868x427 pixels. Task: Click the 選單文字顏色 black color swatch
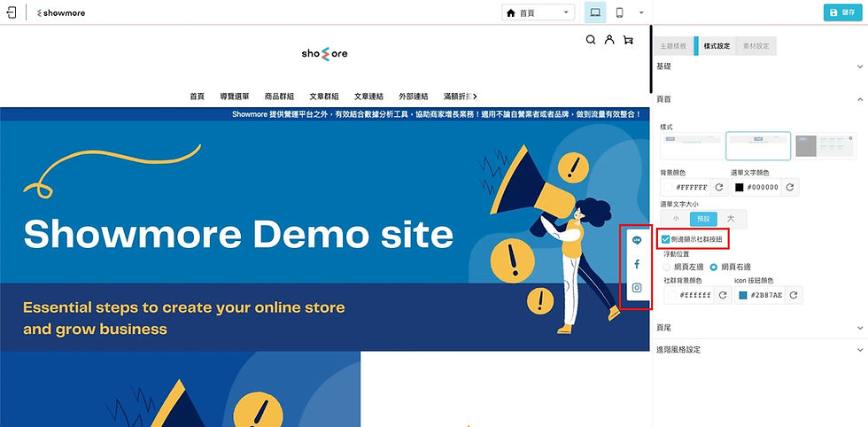coord(739,187)
